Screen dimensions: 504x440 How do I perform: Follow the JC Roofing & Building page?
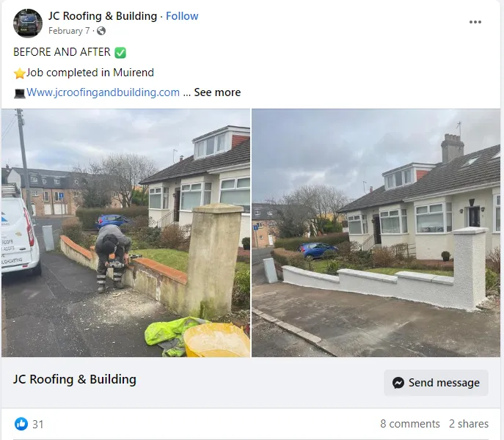pyautogui.click(x=182, y=15)
